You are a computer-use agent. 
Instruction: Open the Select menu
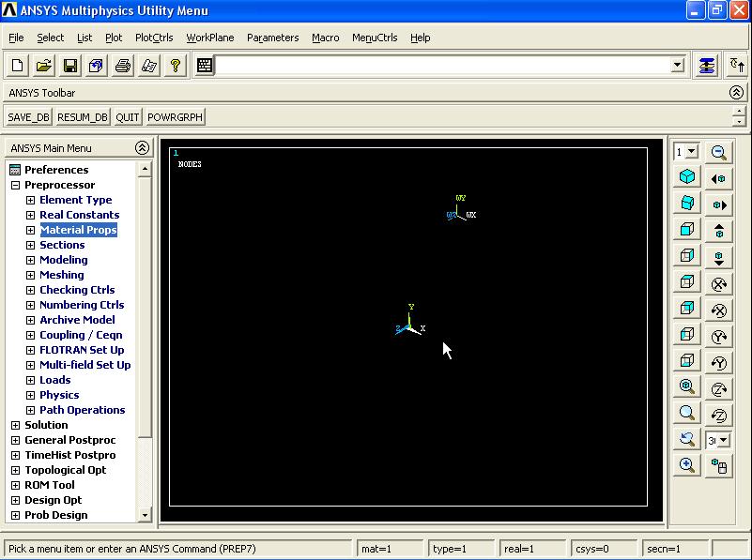point(51,38)
